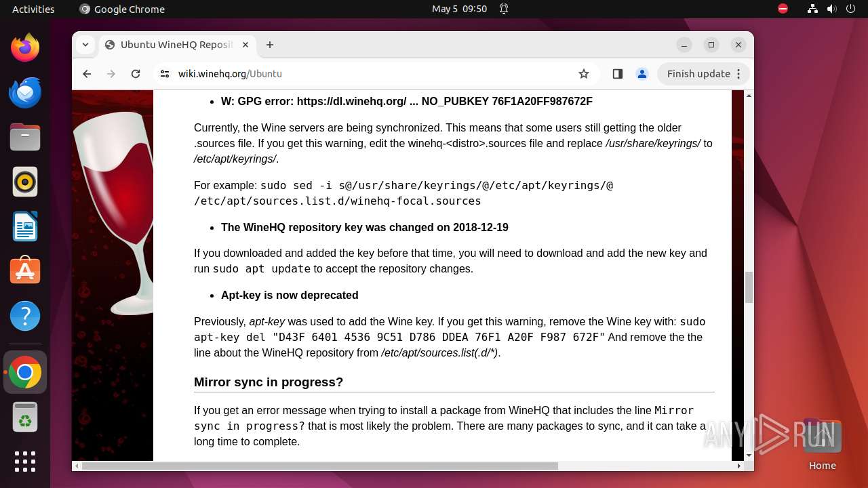Screen dimensions: 868x488
Task: View site information icon in address bar
Action: click(x=164, y=74)
